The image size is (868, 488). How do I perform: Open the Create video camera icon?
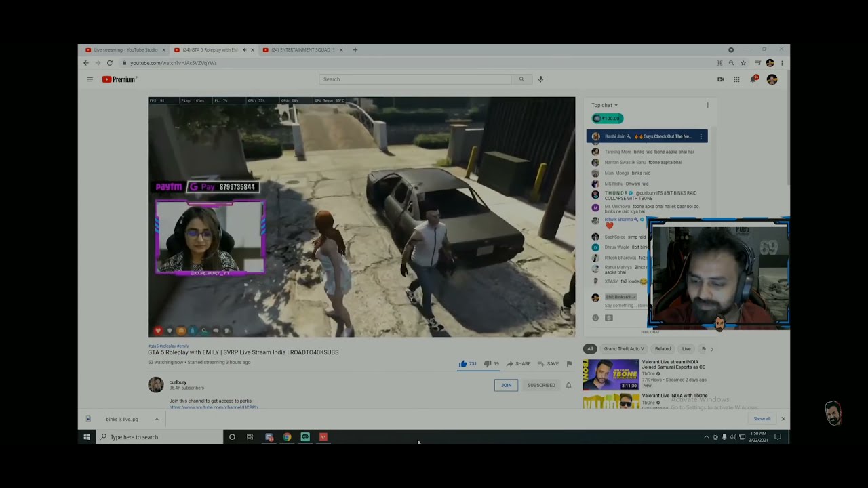721,79
